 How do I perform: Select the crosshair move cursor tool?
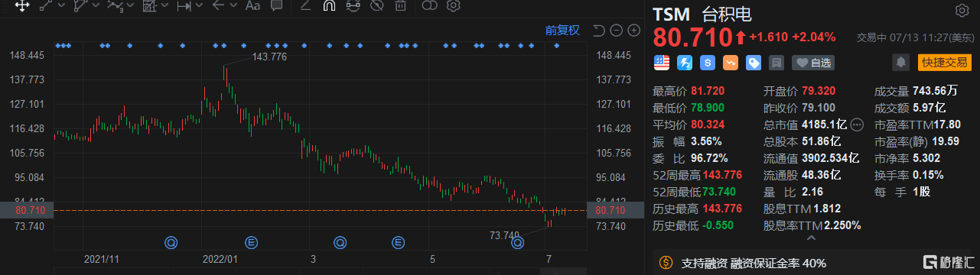click(x=22, y=6)
